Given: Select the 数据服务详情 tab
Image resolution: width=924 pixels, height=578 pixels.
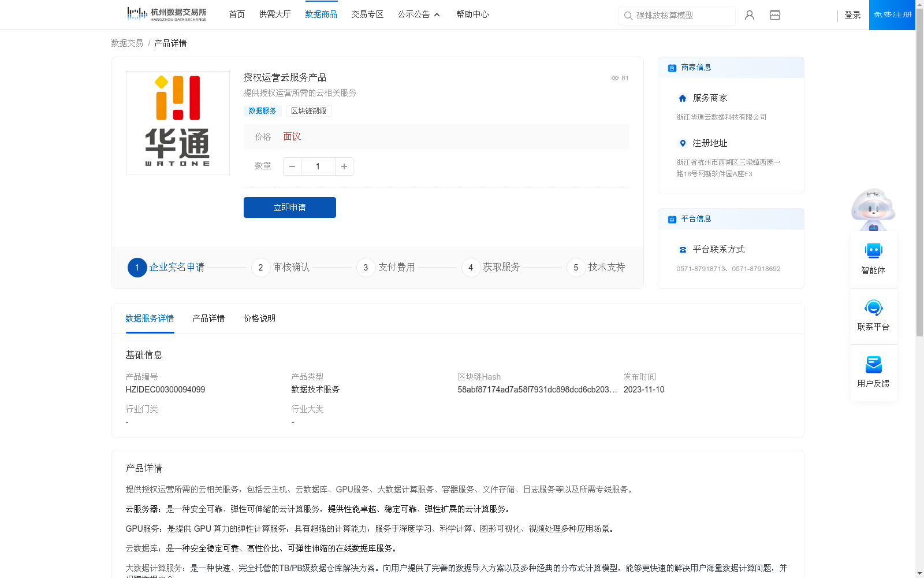Looking at the screenshot, I should pos(150,318).
